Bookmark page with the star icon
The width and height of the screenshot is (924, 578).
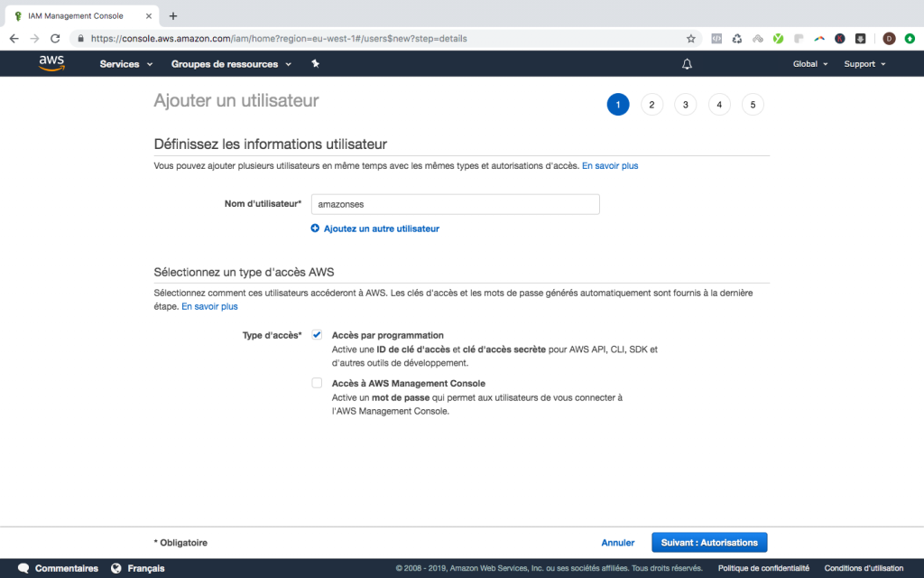pyautogui.click(x=691, y=39)
